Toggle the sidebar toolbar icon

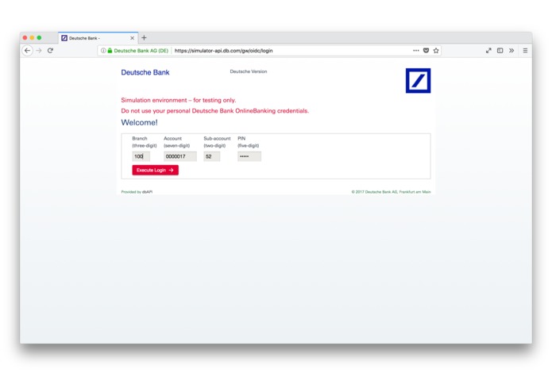[500, 51]
